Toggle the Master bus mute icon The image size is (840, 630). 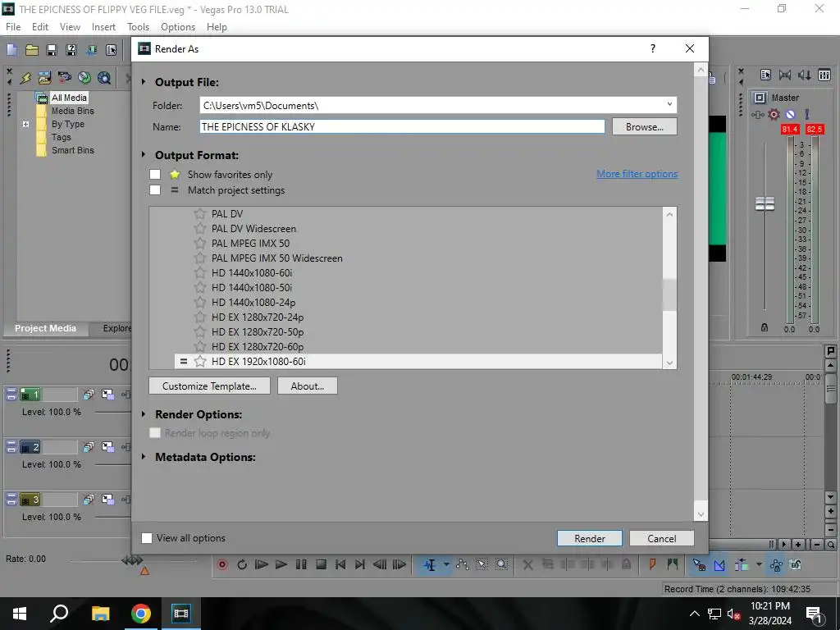[790, 114]
